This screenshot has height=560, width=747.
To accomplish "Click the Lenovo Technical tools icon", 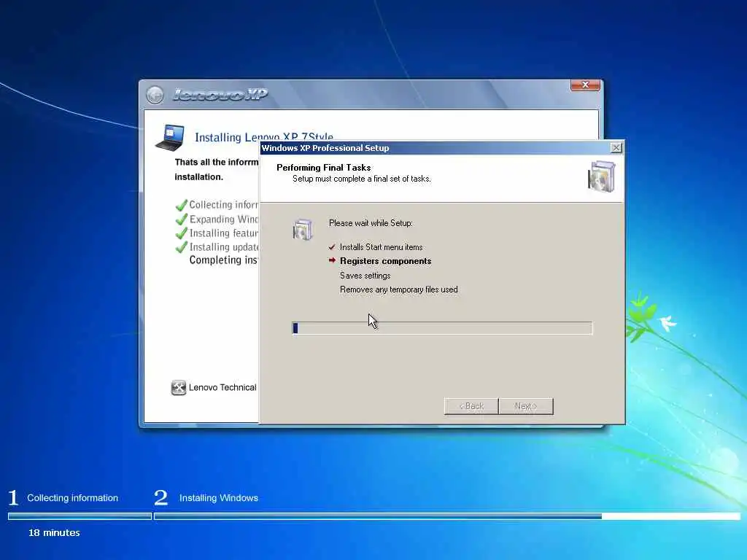I will pyautogui.click(x=178, y=388).
